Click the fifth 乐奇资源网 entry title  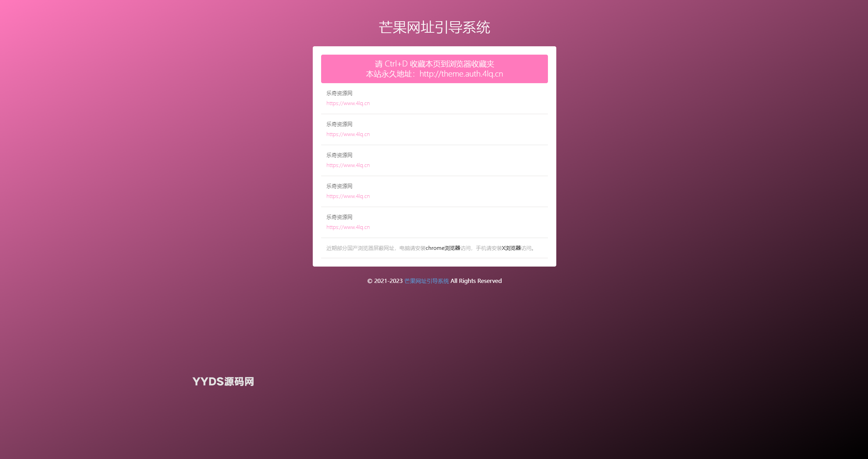339,217
